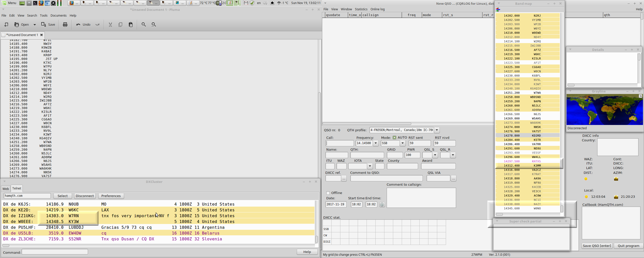Click the Copy icon in Pluma toolbar
This screenshot has width=644, height=258.
(120, 24)
